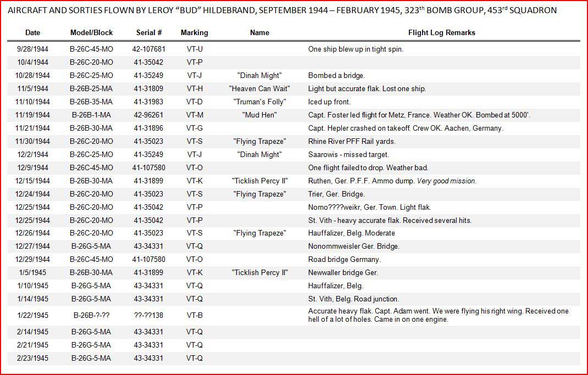Select serial number 41-31896
The image size is (588, 375).
click(148, 128)
